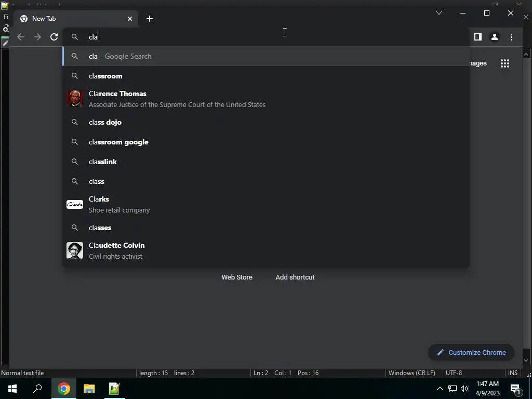
Task: Select the 'classes' suggestion
Action: [266, 228]
